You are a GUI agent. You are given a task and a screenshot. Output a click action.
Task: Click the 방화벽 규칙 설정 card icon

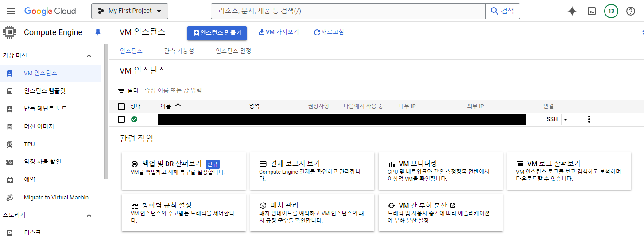135,206
